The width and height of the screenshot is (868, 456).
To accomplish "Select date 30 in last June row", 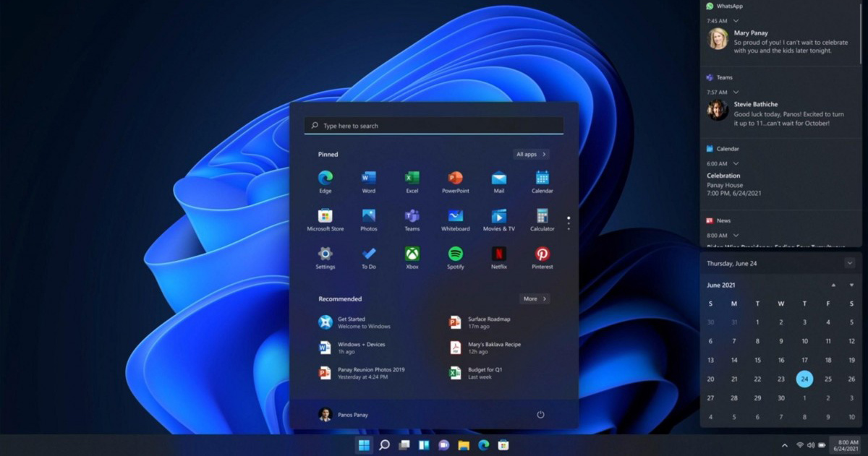I will tap(781, 397).
